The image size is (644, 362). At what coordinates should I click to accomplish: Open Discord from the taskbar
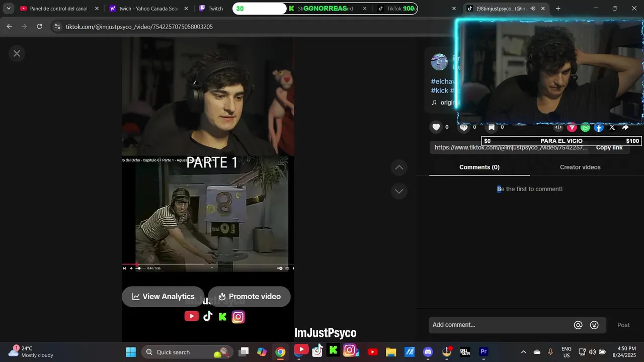click(x=428, y=352)
